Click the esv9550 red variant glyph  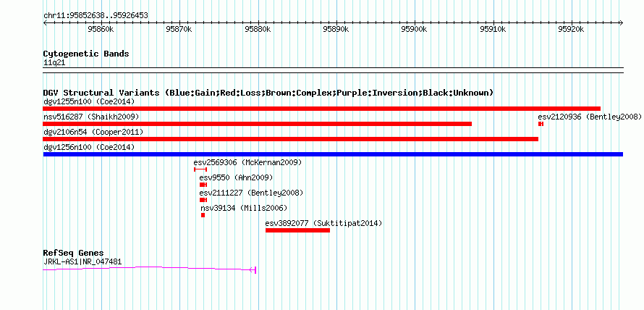[x=203, y=185]
